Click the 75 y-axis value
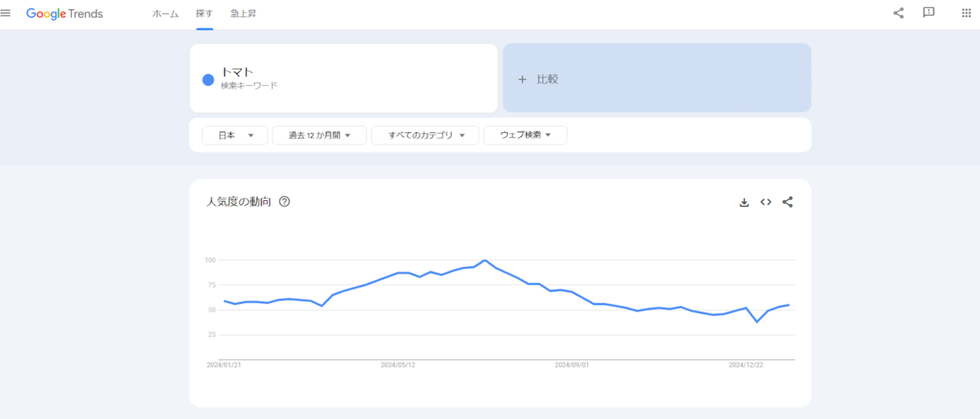The image size is (980, 419). tap(211, 285)
